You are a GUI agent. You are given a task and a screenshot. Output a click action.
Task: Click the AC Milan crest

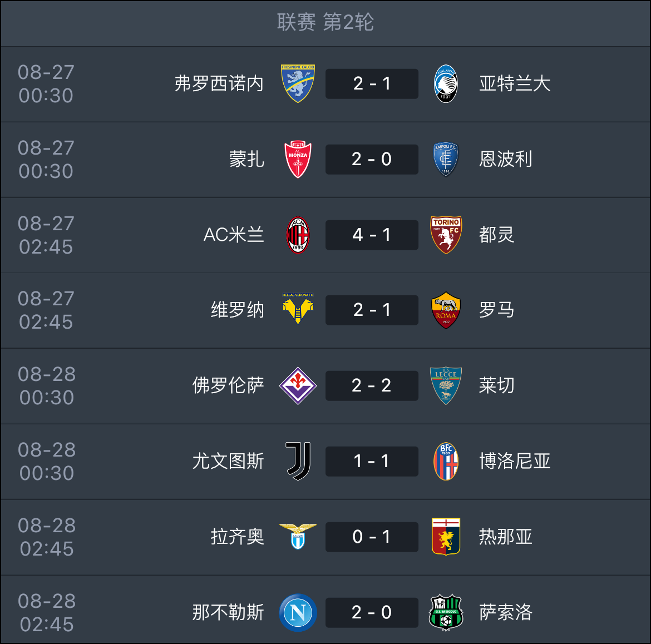pos(298,235)
